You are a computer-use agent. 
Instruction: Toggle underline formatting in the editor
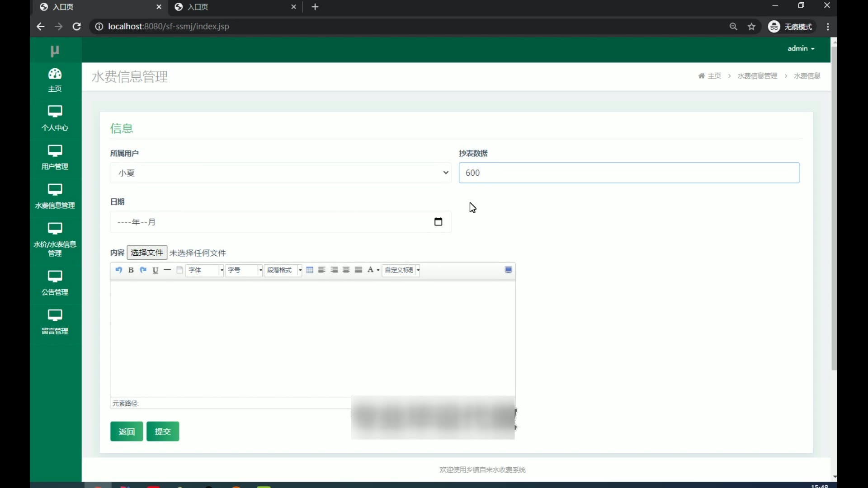pyautogui.click(x=156, y=270)
